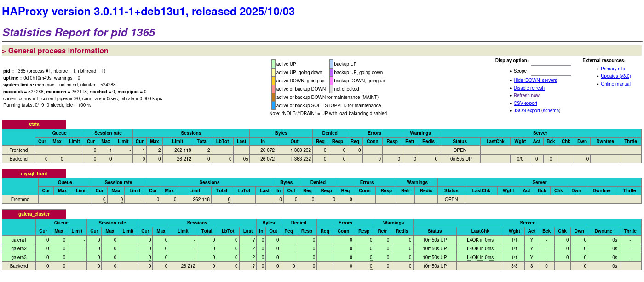Click the galera1 server row name
644x282 pixels.
coord(19,240)
